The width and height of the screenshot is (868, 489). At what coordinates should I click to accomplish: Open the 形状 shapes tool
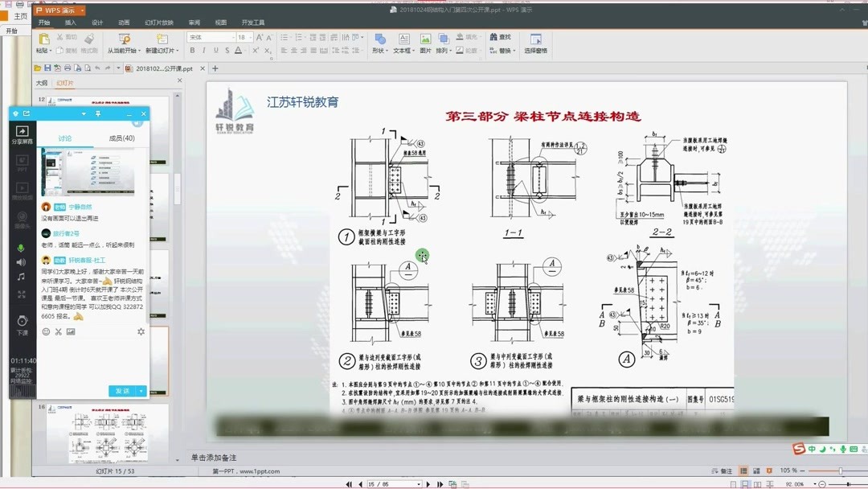click(x=379, y=43)
